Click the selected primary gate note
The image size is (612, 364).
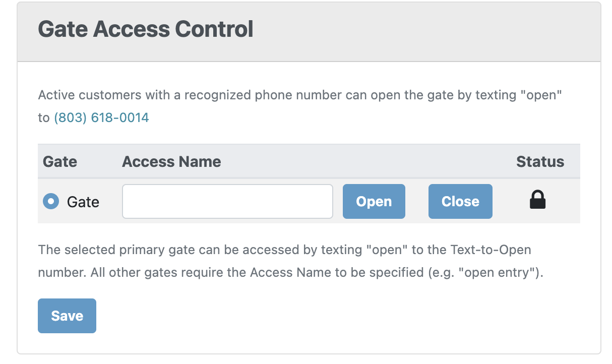click(291, 261)
